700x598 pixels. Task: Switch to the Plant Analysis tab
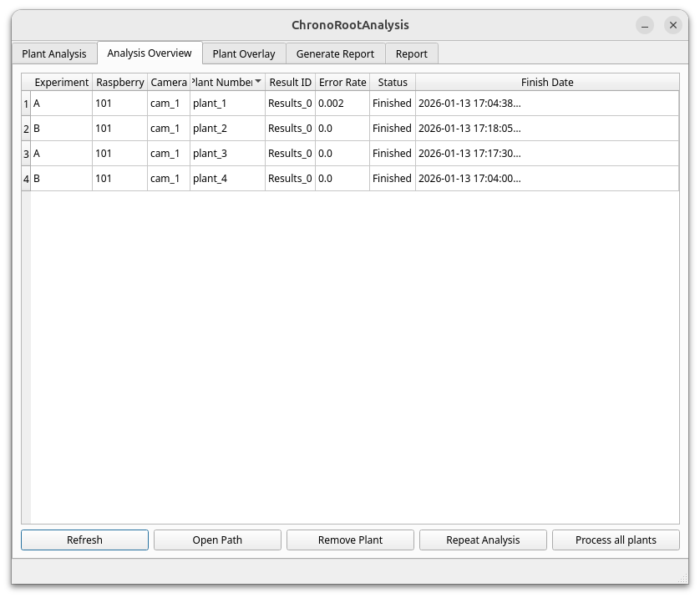pos(54,53)
